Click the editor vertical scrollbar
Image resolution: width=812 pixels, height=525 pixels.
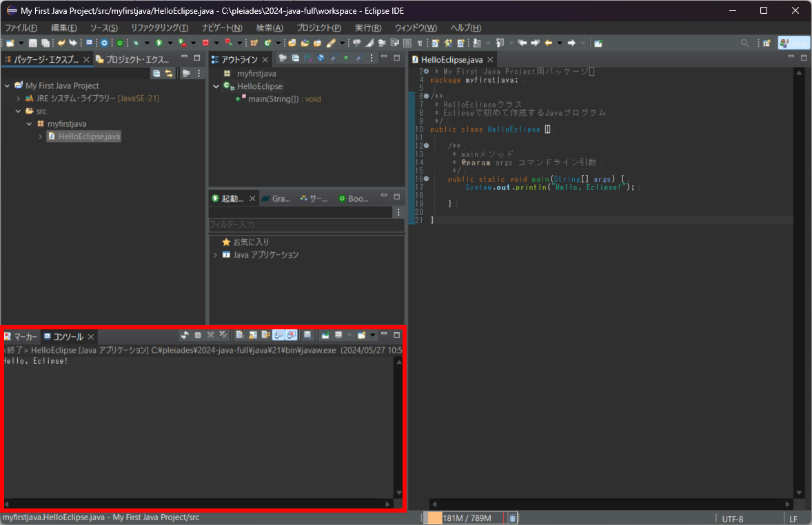pyautogui.click(x=799, y=282)
